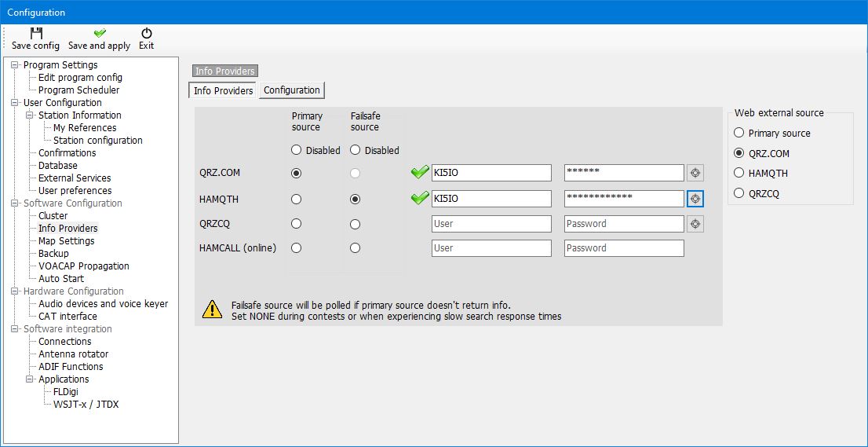This screenshot has height=447, width=868.
Task: Open WSJT-x / JTDX settings
Action: click(x=86, y=405)
